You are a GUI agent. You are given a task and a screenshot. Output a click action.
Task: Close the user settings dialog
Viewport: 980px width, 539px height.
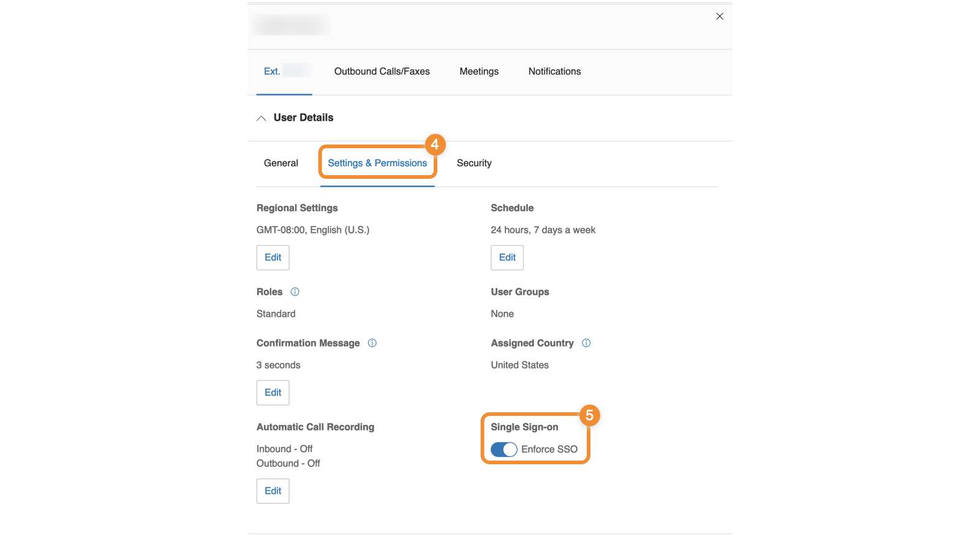[720, 17]
